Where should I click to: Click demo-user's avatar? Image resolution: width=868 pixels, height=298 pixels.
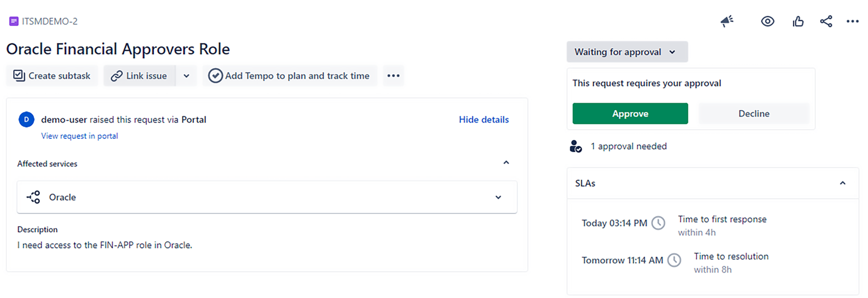[x=26, y=120]
